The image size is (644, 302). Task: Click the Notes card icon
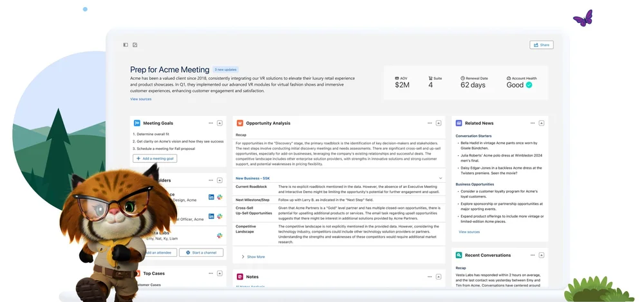click(240, 276)
